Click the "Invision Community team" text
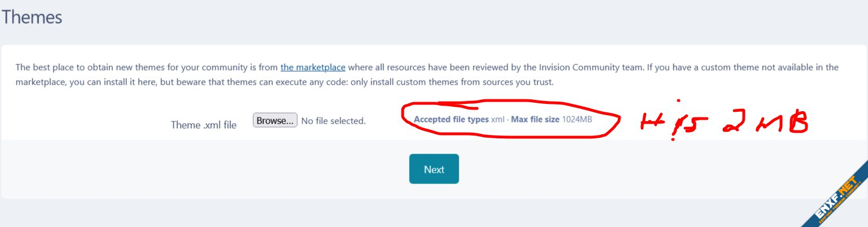 (593, 67)
